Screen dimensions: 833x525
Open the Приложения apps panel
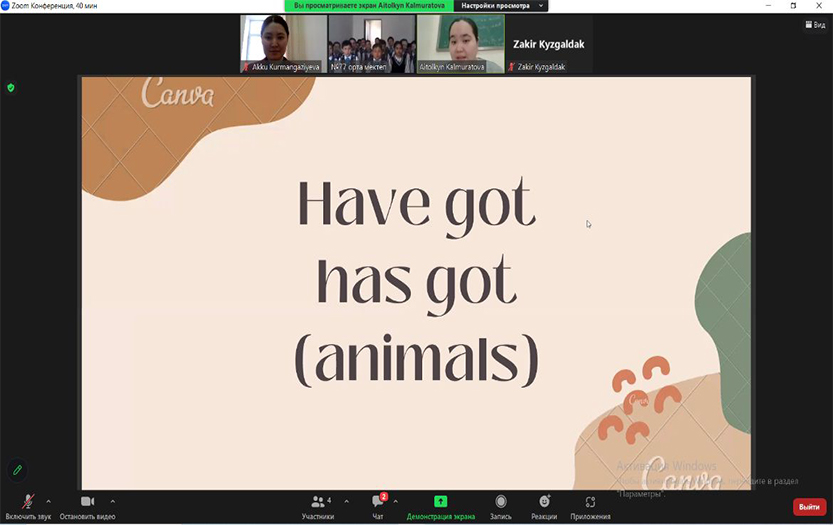590,502
